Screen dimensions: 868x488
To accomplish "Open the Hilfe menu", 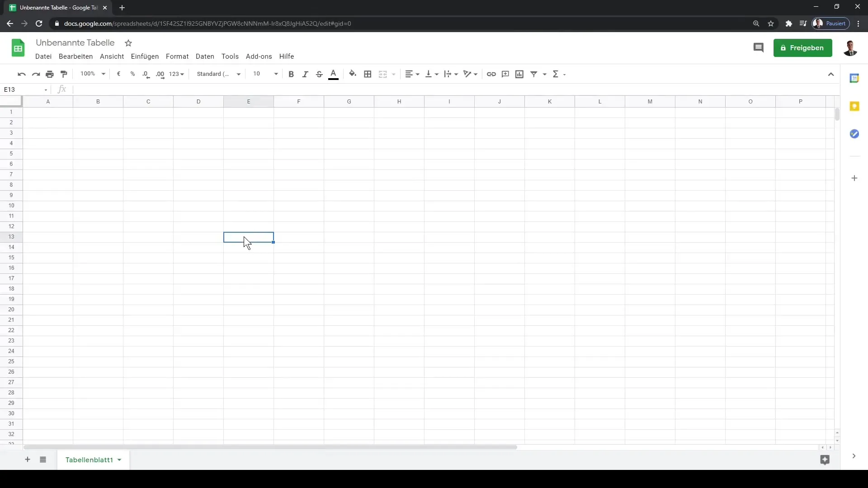I will click(x=287, y=56).
